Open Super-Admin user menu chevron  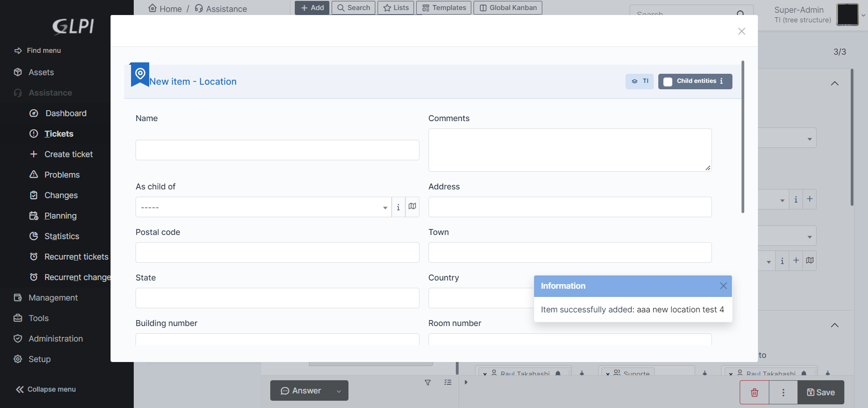(863, 15)
